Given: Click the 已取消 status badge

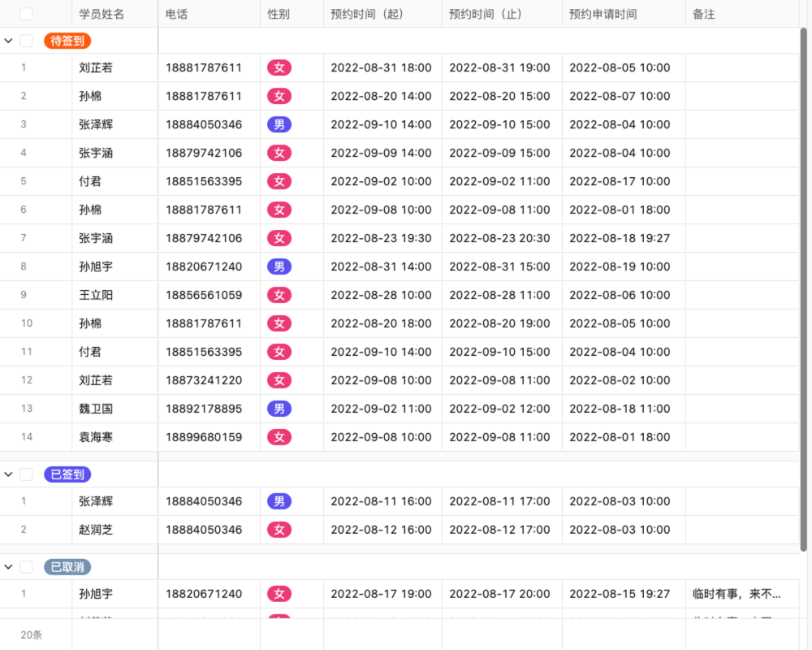Looking at the screenshot, I should coord(67,566).
